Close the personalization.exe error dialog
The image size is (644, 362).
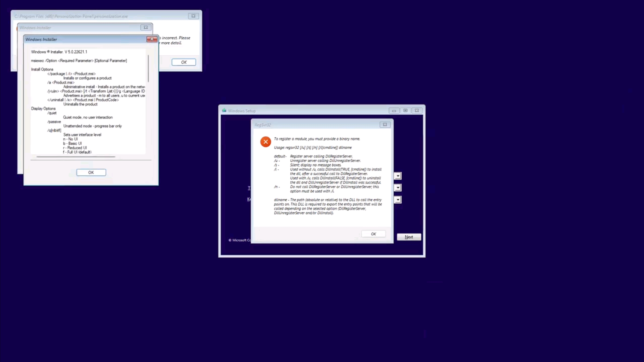[193, 16]
